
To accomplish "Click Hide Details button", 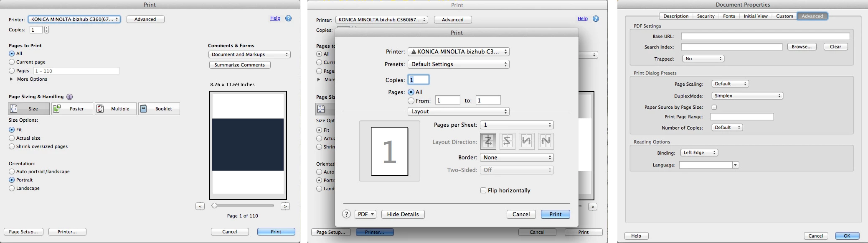I will coord(403,214).
